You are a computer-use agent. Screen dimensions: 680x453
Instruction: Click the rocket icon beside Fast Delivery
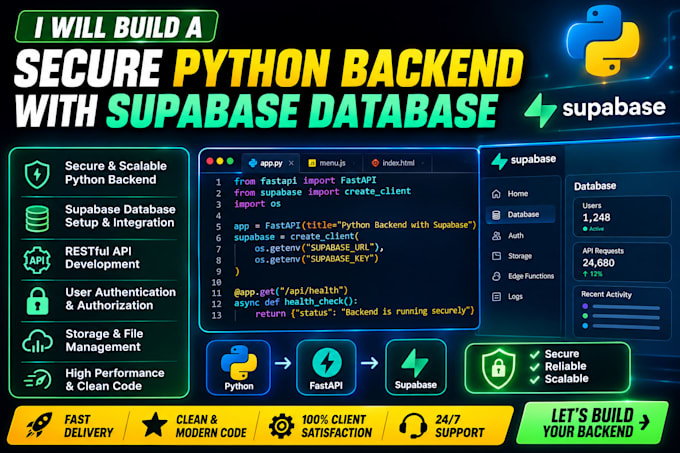[39, 425]
